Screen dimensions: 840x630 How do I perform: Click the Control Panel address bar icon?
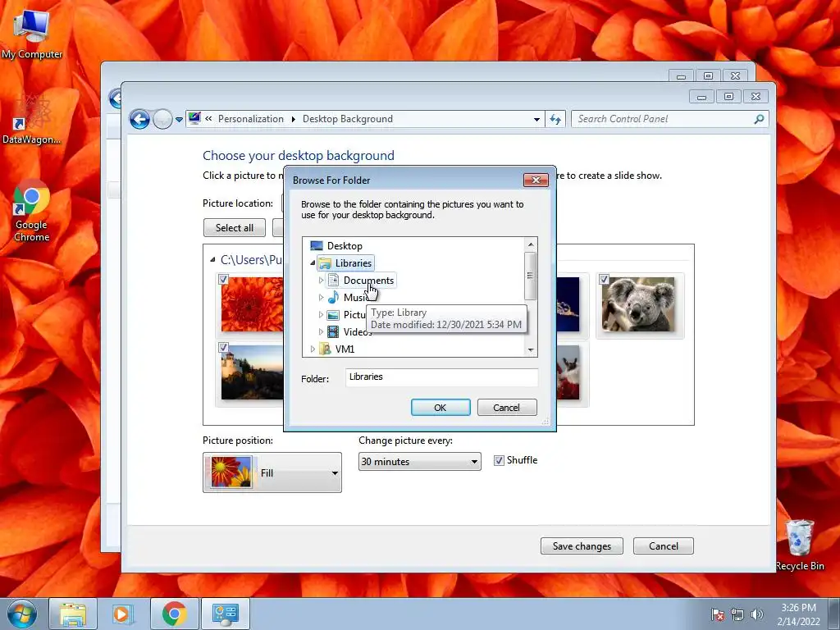[194, 118]
